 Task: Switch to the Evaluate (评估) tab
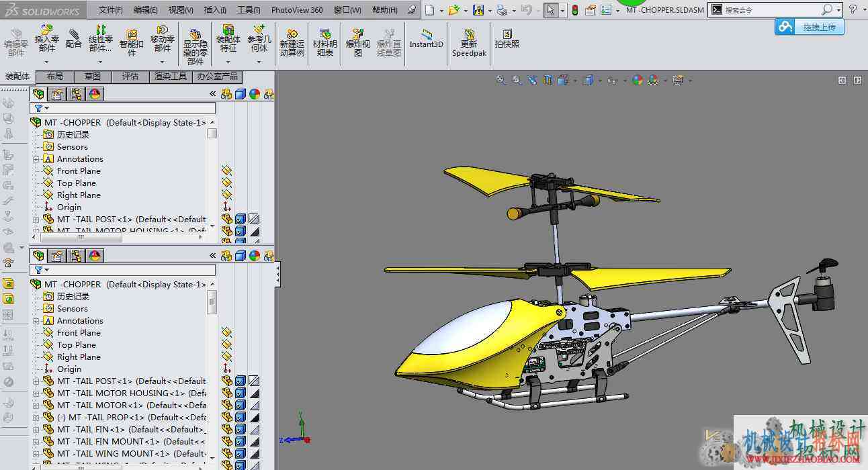(130, 77)
